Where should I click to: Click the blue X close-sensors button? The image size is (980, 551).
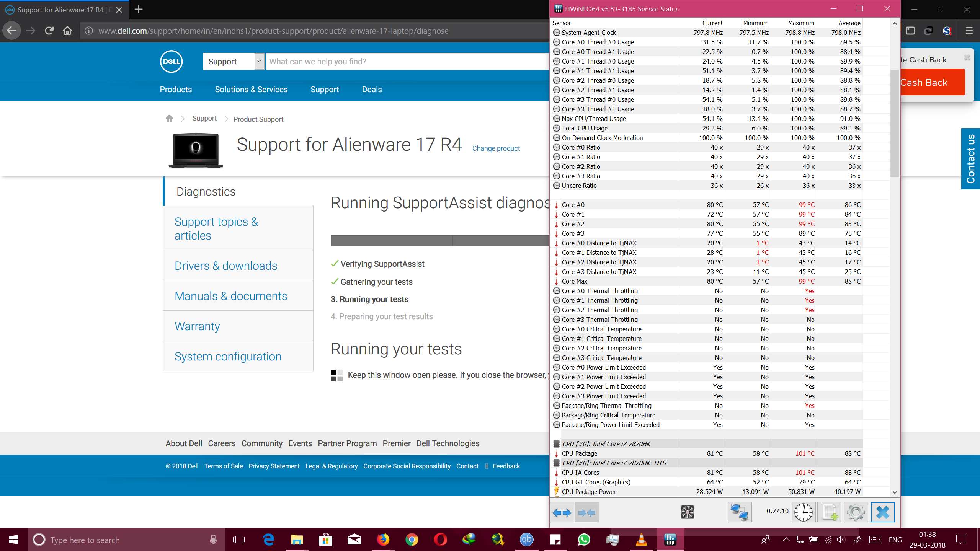[x=883, y=512]
